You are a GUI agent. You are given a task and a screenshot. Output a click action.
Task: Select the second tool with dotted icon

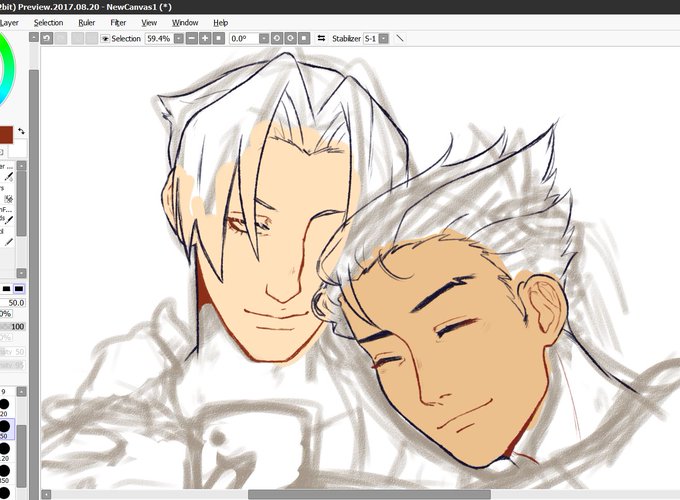tap(8, 199)
